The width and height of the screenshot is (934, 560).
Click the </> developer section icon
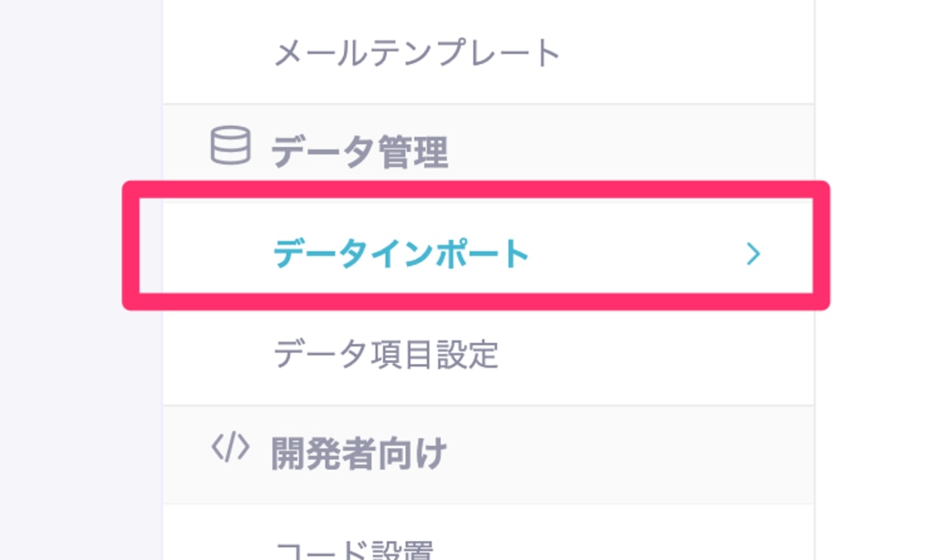pos(231,447)
